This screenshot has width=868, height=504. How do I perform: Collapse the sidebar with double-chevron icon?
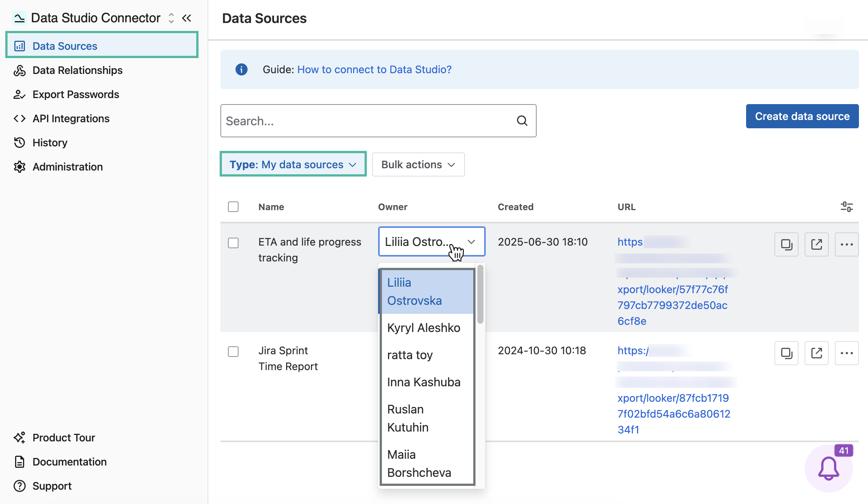click(186, 18)
